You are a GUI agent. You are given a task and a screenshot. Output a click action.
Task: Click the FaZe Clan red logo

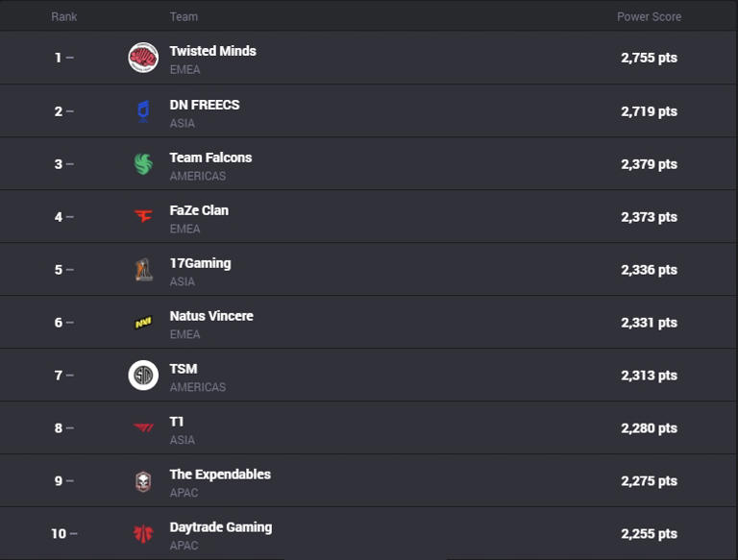click(143, 217)
